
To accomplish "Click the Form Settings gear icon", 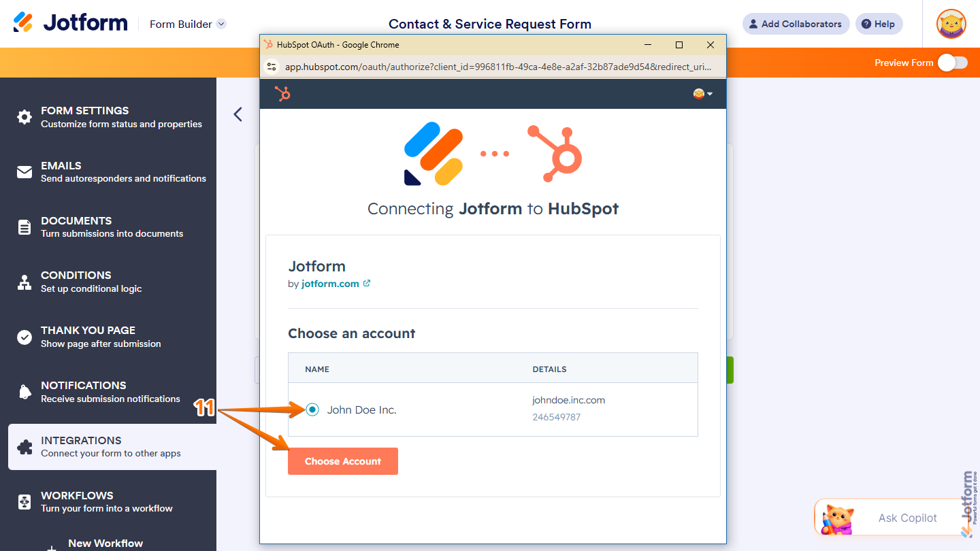I will tap(24, 117).
